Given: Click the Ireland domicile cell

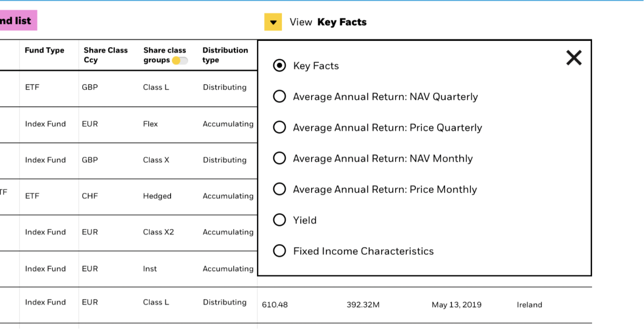Looking at the screenshot, I should point(529,305).
